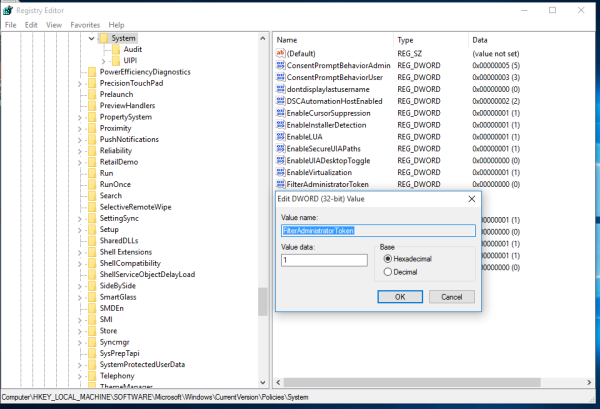The image size is (600, 409).
Task: Expand the PushNotifications key
Action: tap(80, 140)
